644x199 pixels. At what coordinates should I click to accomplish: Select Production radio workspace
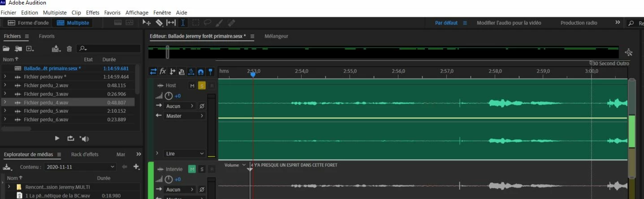click(x=579, y=23)
